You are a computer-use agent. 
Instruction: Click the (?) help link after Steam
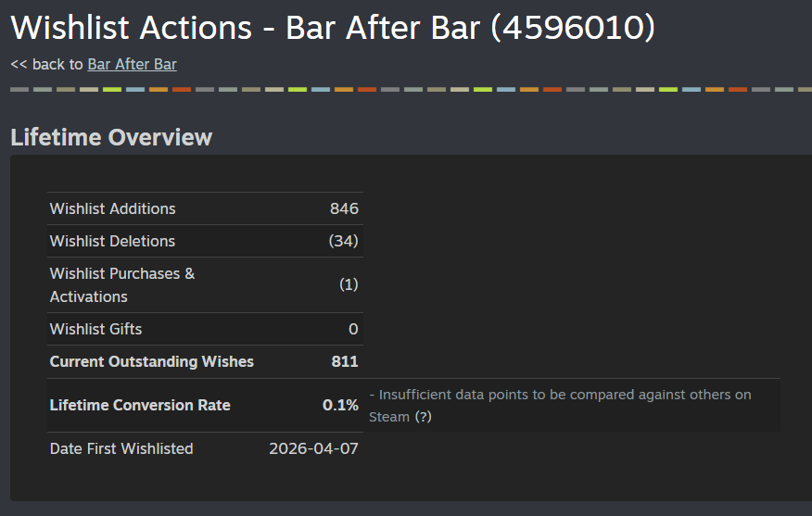coord(423,417)
